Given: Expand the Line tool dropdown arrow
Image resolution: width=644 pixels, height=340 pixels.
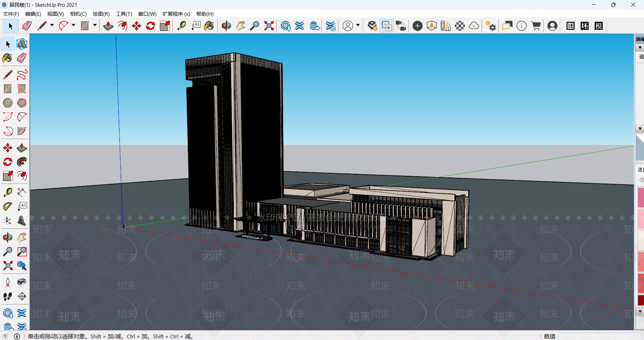Looking at the screenshot, I should [x=52, y=25].
